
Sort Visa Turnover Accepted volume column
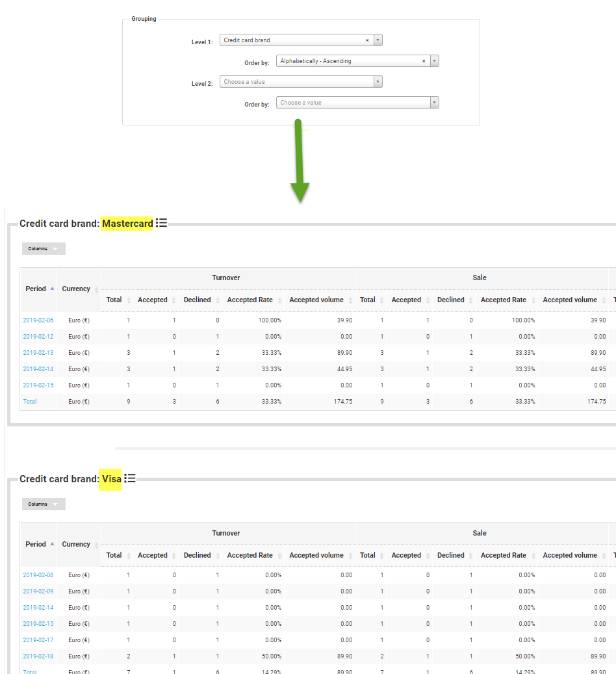[x=320, y=555]
